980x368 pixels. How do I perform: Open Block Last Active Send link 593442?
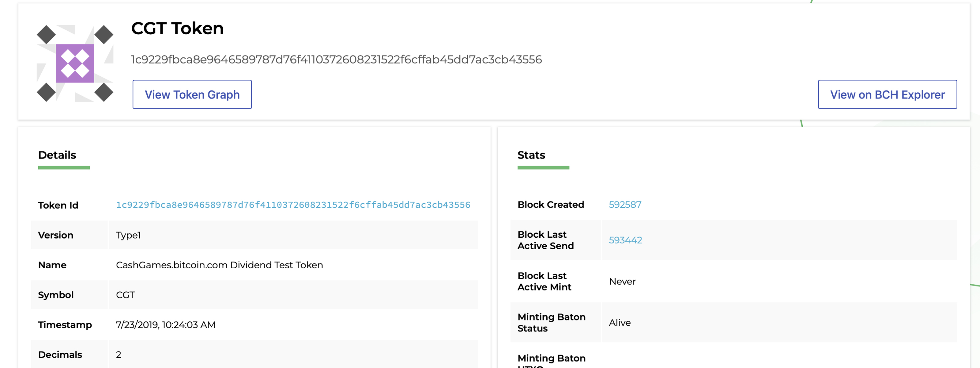click(625, 240)
